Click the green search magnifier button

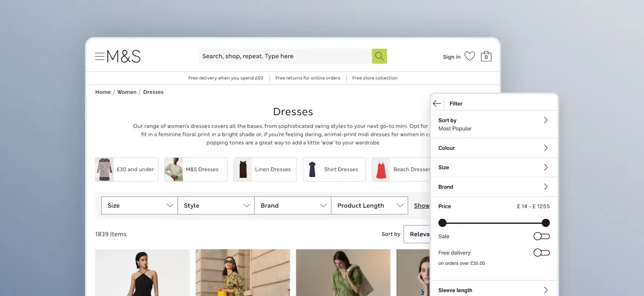[x=379, y=56]
